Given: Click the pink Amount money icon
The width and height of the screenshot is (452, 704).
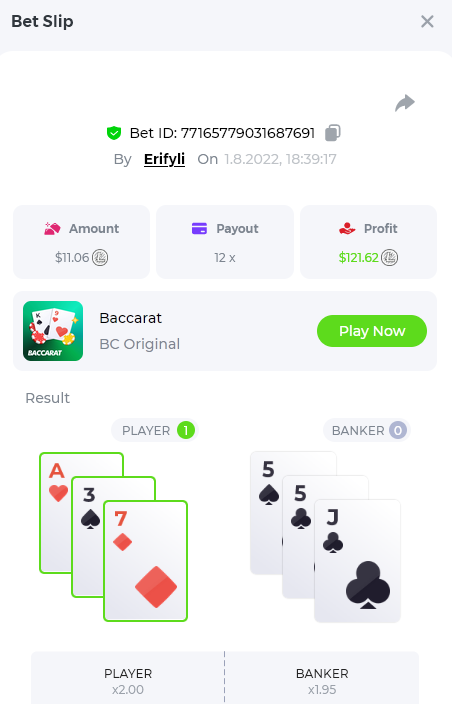Looking at the screenshot, I should pyautogui.click(x=52, y=229).
